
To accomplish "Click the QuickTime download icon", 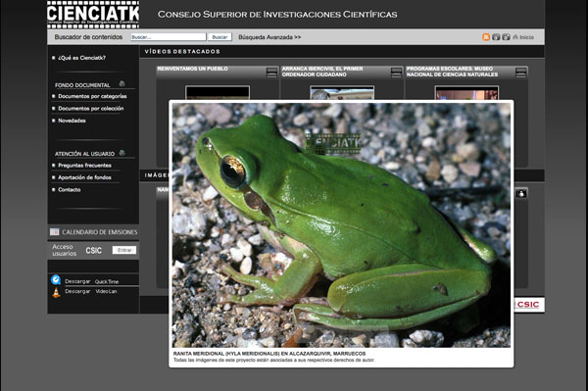I will point(56,279).
